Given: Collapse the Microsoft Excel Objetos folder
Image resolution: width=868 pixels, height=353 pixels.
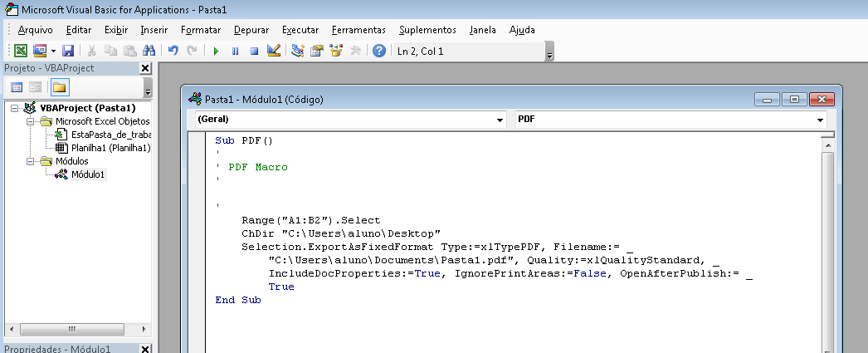Looking at the screenshot, I should click(31, 121).
